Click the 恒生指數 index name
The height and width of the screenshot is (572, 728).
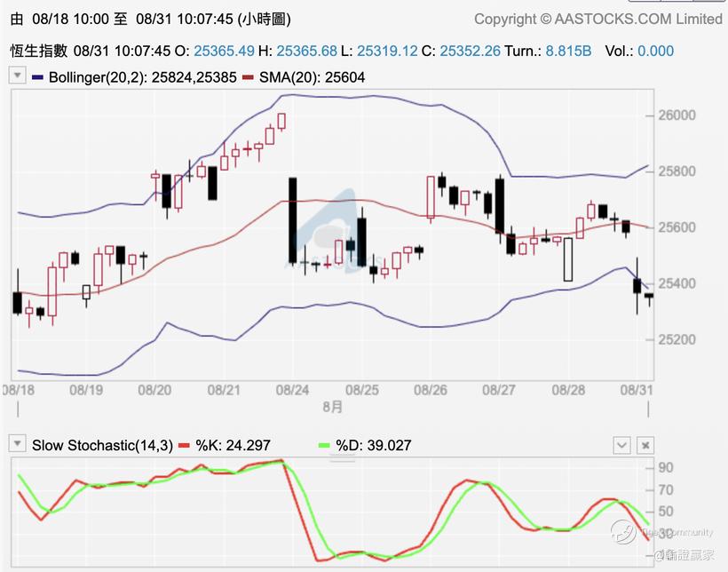(x=39, y=51)
